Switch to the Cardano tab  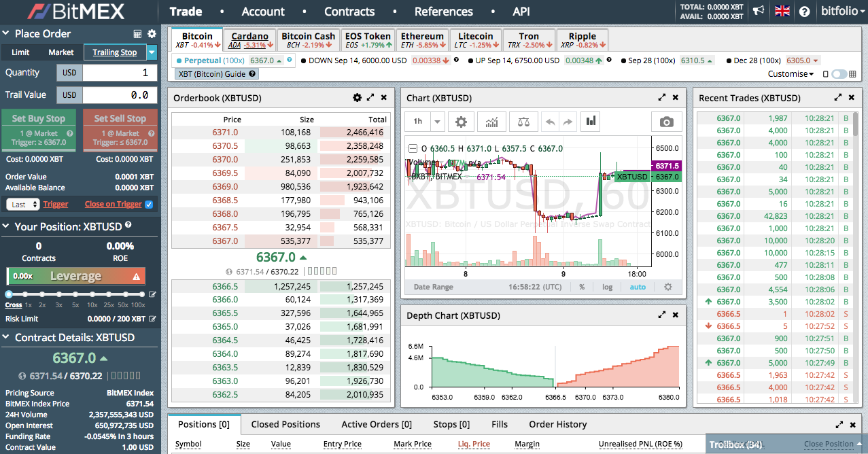tap(250, 40)
